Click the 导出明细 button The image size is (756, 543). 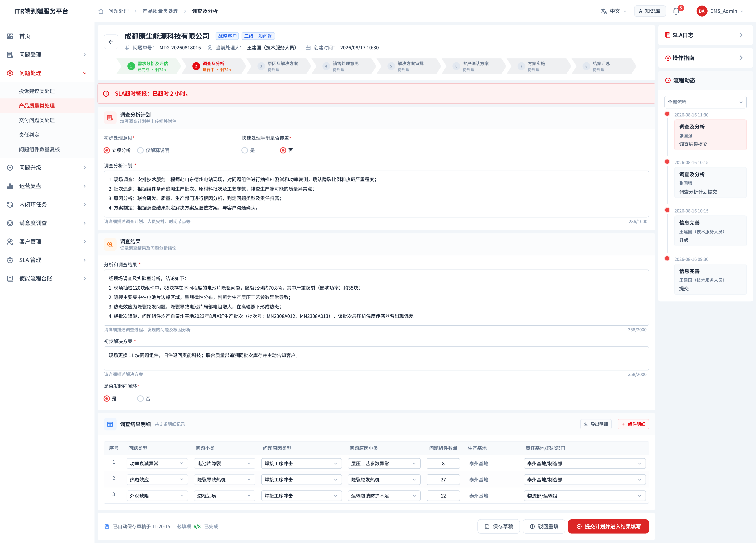click(x=596, y=424)
